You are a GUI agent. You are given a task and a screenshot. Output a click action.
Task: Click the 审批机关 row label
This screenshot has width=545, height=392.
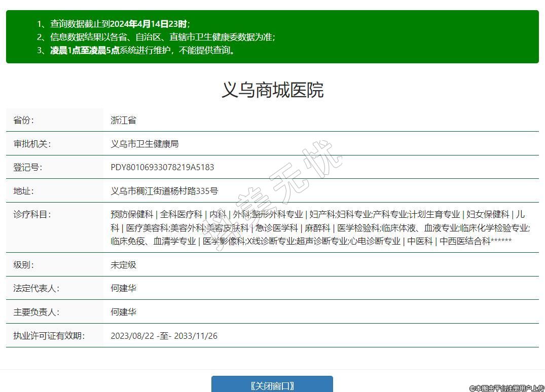(32, 144)
